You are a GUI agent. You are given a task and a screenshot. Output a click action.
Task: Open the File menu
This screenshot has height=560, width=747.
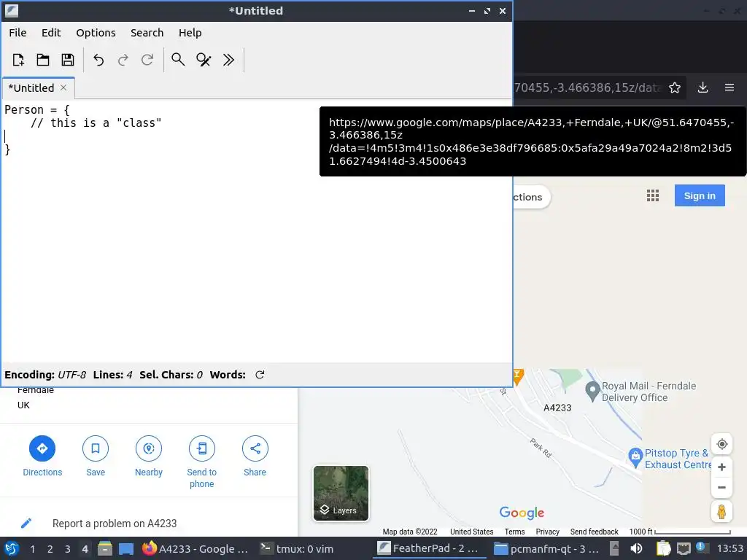tap(18, 33)
